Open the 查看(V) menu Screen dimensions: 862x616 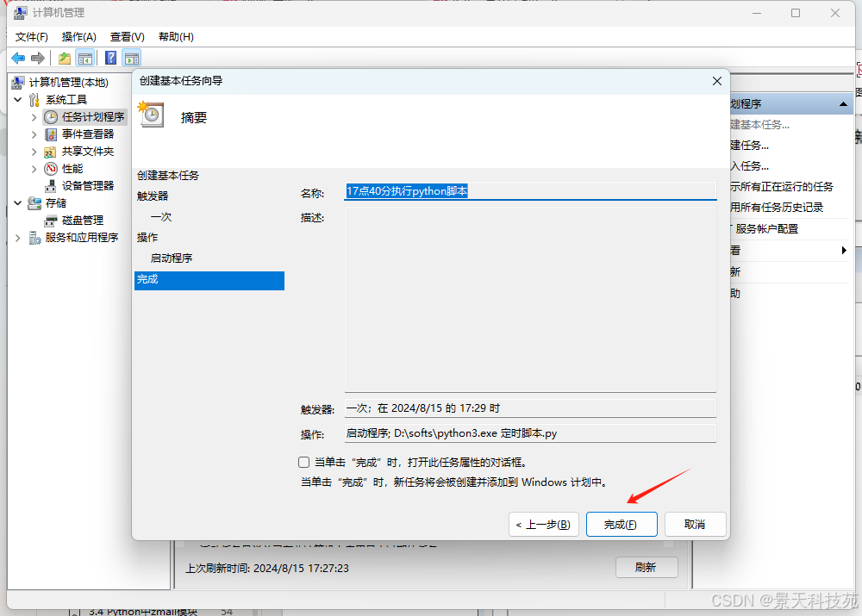pos(128,37)
